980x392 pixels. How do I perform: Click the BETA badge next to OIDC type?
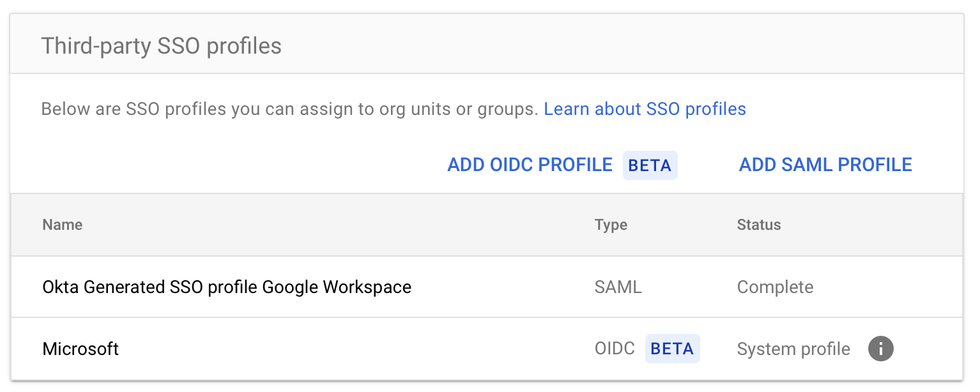tap(671, 349)
